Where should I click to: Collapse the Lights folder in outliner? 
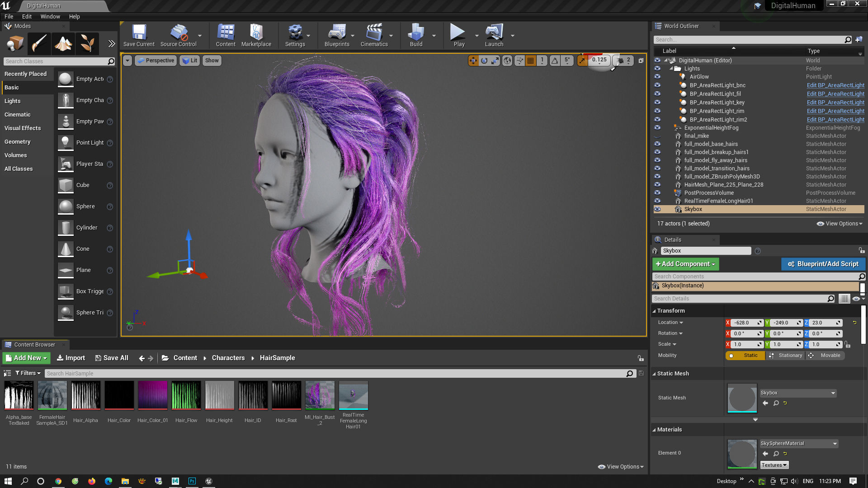[671, 69]
